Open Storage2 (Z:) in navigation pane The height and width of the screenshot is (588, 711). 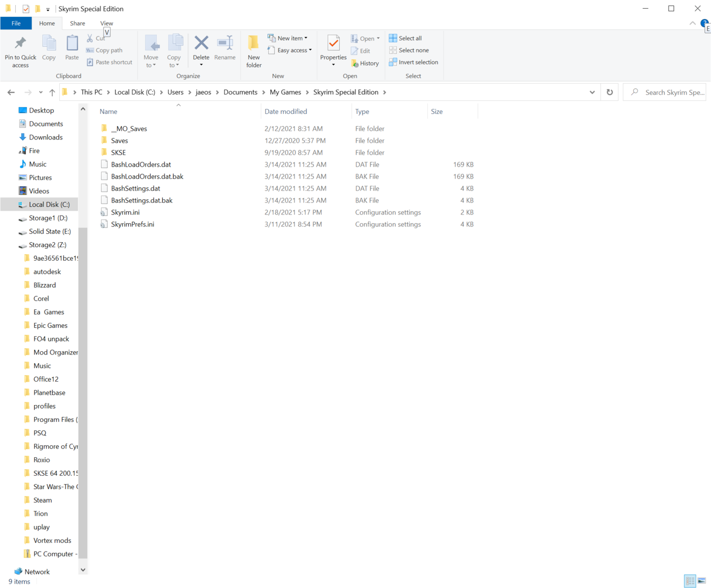click(x=47, y=245)
